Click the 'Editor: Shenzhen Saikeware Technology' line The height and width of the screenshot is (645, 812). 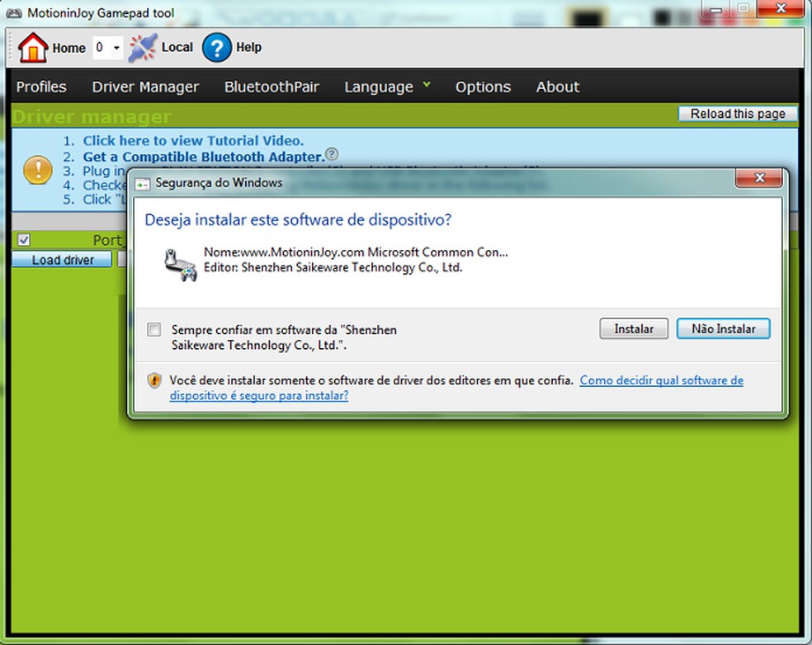pyautogui.click(x=333, y=267)
